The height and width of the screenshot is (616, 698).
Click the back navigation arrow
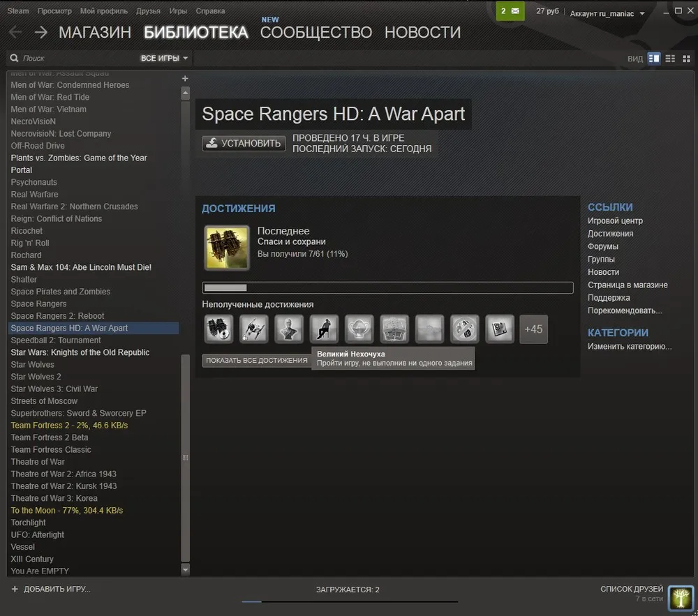click(x=15, y=32)
